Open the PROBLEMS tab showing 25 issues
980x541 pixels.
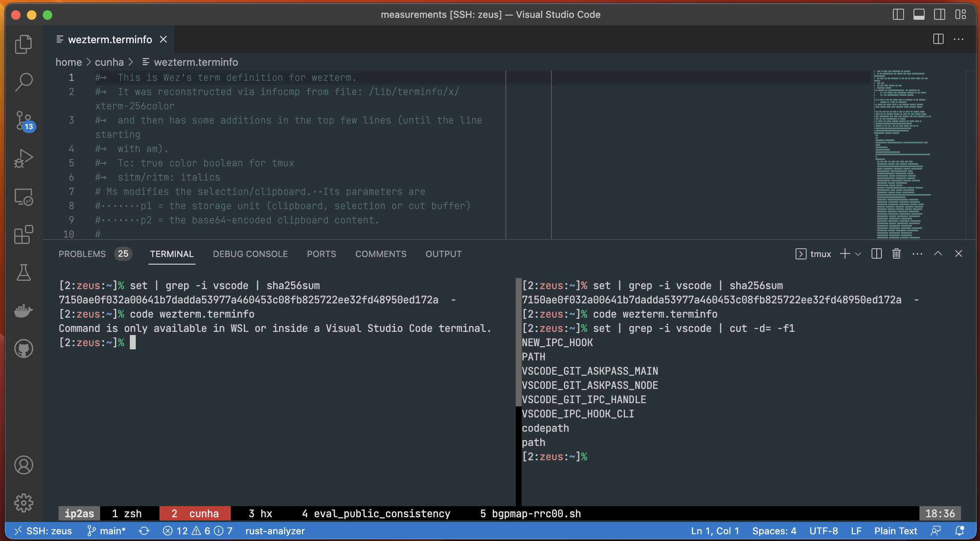[82, 253]
